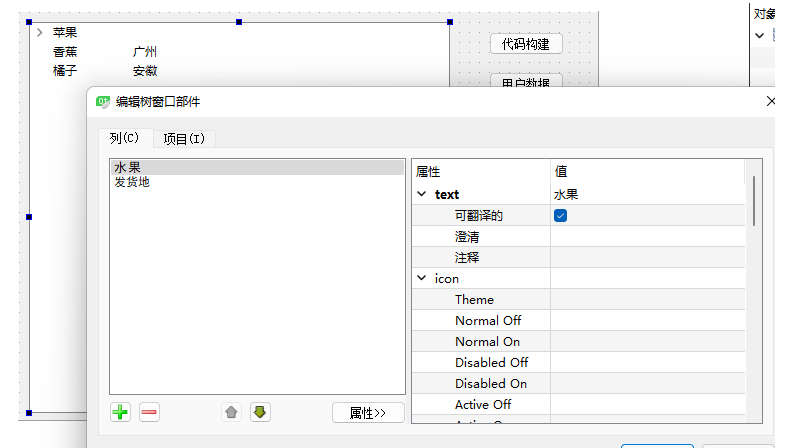The height and width of the screenshot is (448, 790).
Task: Click the red minus remove column icon
Action: click(149, 413)
